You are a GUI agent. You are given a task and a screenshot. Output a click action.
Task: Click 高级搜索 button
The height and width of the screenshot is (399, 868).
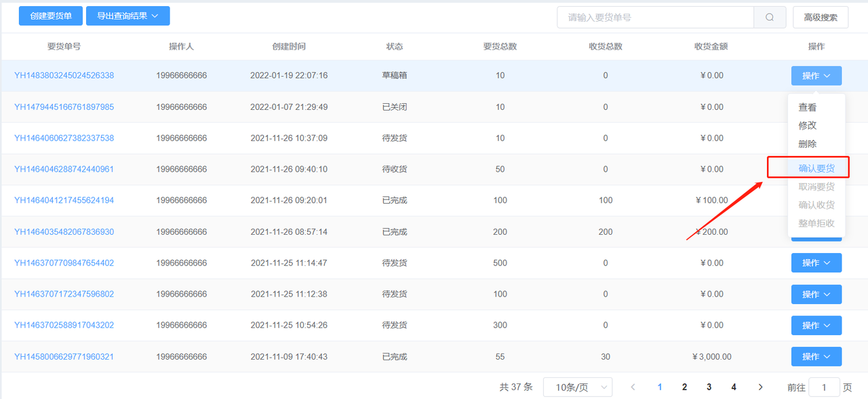pyautogui.click(x=821, y=17)
